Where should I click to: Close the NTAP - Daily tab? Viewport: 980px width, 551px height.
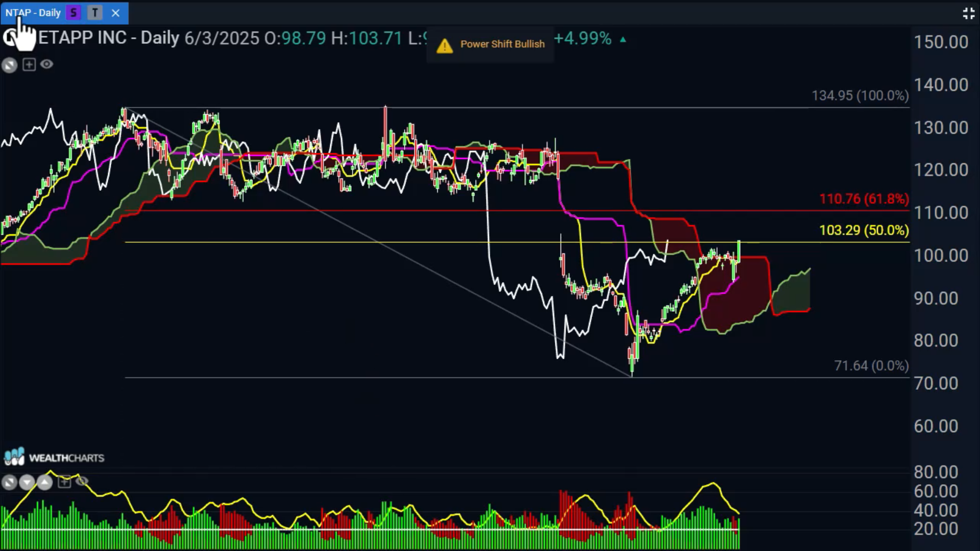(x=116, y=13)
